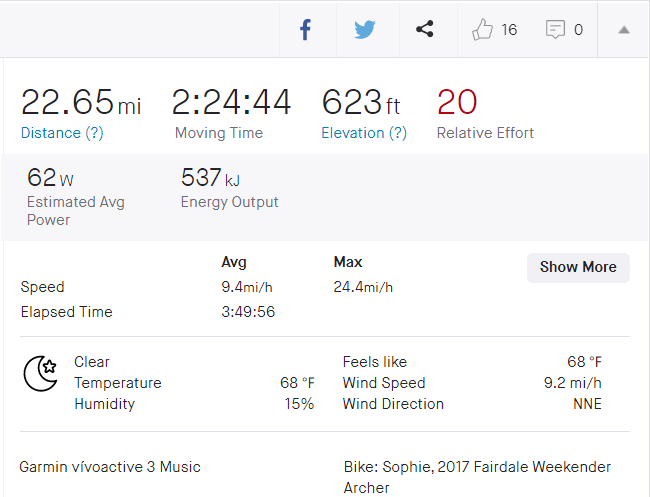Select the bike name Sophie Fairdale Weekender
This screenshot has height=497, width=650.
pos(477,467)
